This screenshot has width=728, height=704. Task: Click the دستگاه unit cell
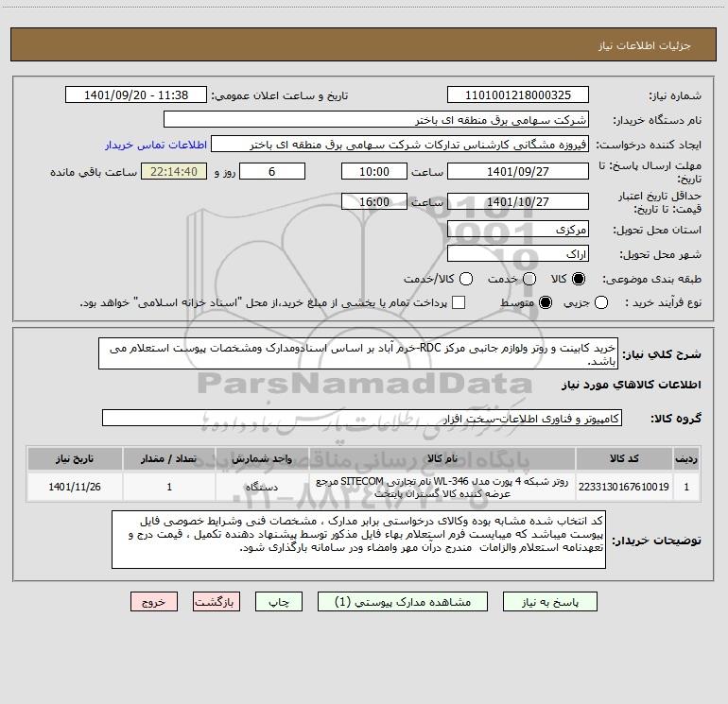[x=262, y=487]
